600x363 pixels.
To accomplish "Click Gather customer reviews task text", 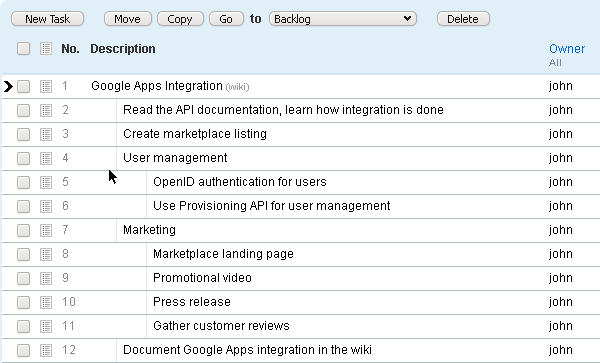I will 221,326.
